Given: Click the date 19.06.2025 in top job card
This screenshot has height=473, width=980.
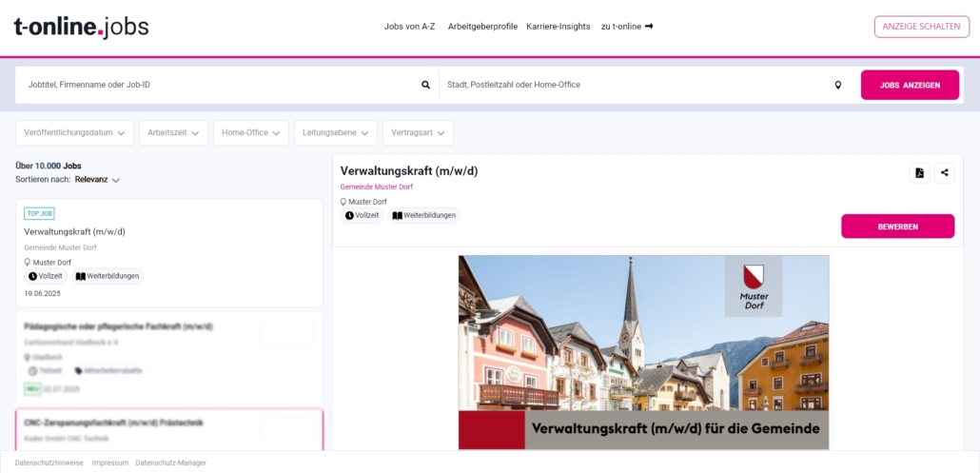Looking at the screenshot, I should [43, 293].
